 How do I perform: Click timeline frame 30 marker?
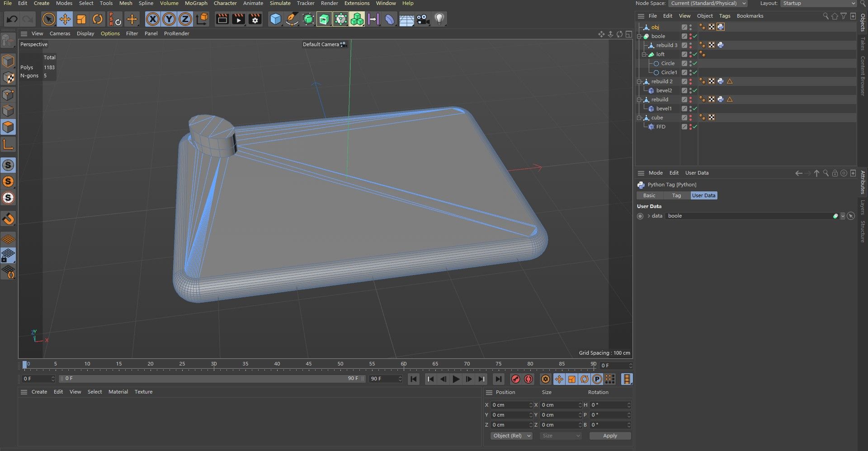(x=214, y=364)
